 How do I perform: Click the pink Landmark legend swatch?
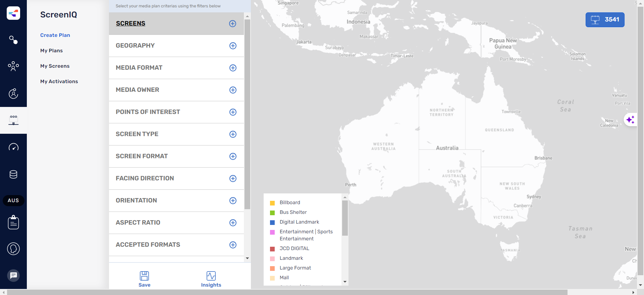point(272,258)
